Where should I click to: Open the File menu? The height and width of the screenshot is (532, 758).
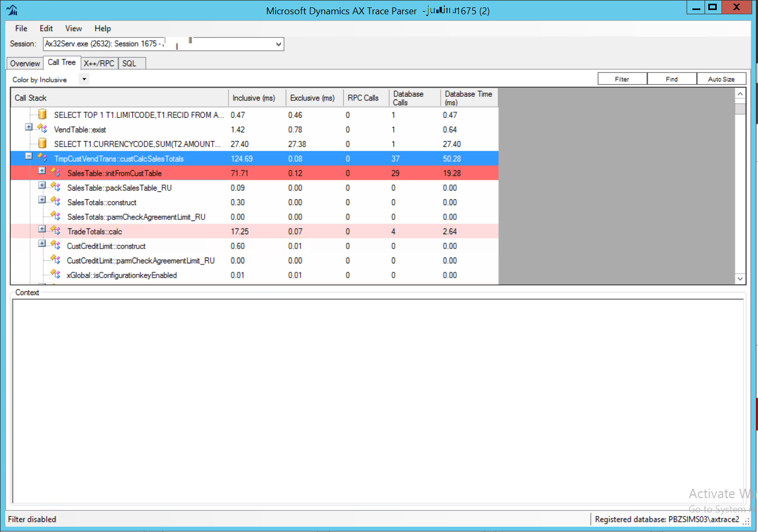click(21, 29)
